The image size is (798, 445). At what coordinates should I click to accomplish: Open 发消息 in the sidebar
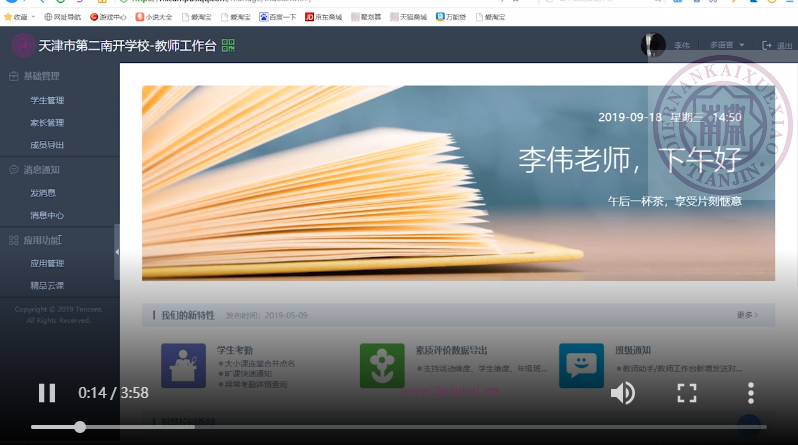[43, 193]
